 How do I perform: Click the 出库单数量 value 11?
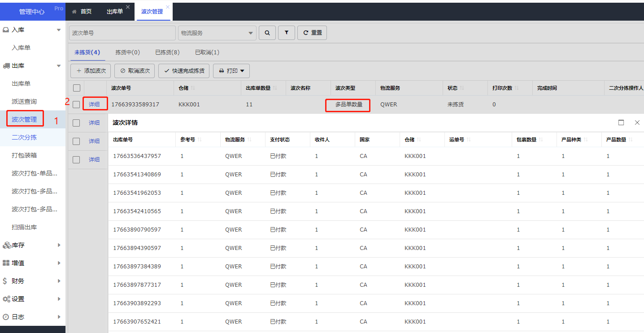pyautogui.click(x=249, y=105)
